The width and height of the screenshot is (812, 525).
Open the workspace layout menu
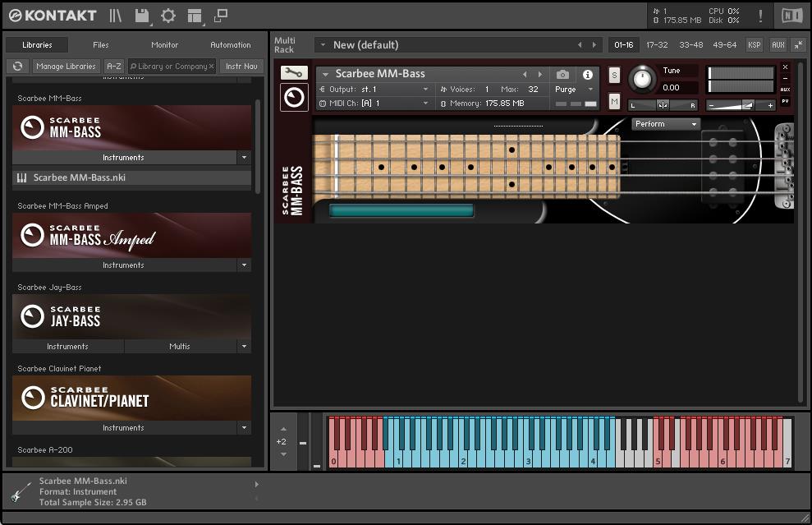[x=195, y=16]
